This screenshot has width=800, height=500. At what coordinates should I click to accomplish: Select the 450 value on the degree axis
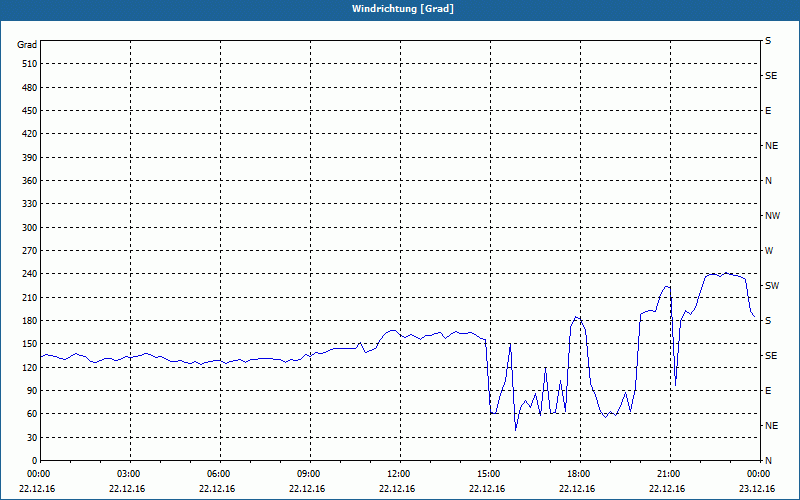(29, 111)
